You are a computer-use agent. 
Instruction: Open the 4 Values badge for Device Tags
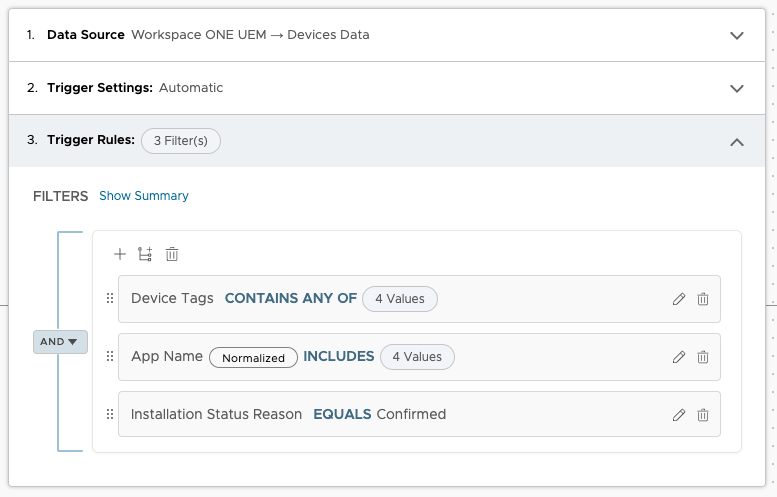(400, 299)
